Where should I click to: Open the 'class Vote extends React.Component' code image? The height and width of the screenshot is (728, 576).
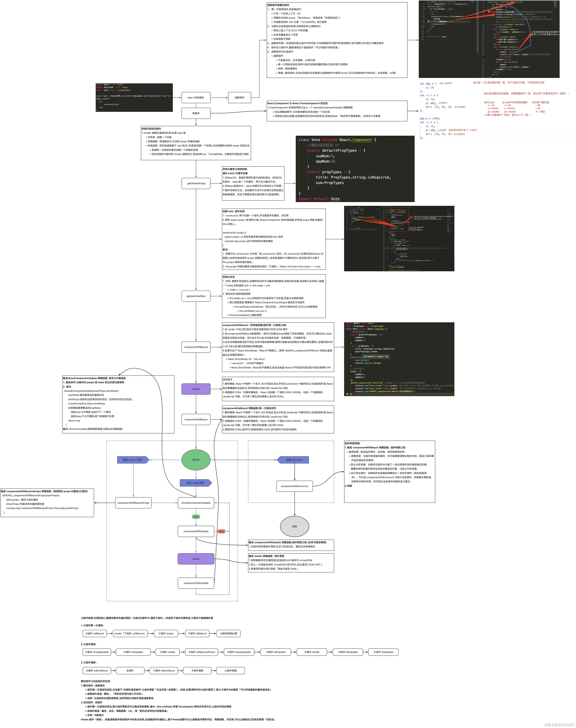(355, 169)
